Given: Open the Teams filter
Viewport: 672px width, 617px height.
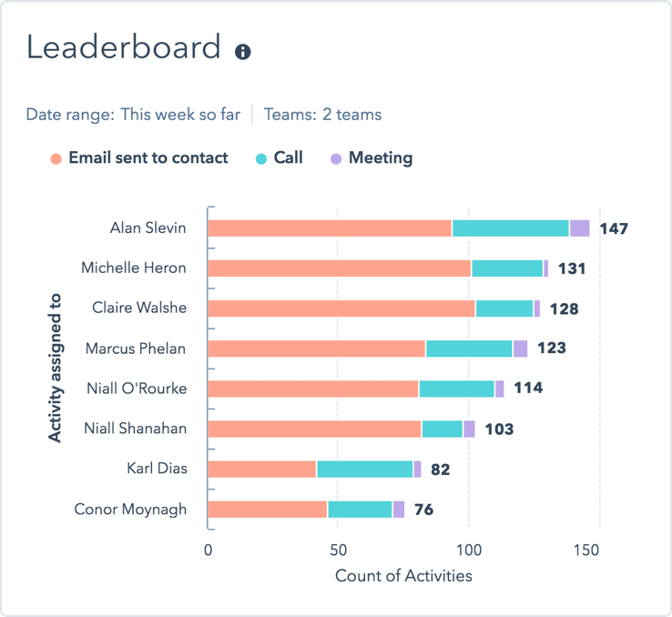Looking at the screenshot, I should point(322,115).
